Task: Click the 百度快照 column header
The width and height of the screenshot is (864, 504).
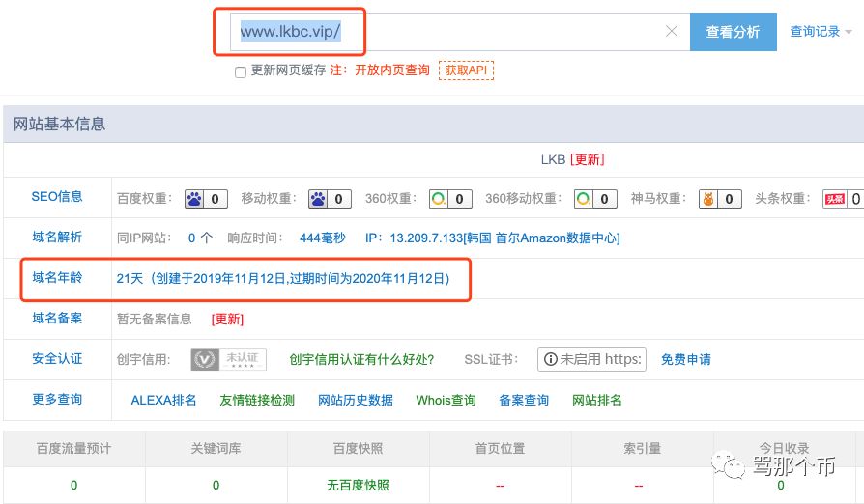Action: coord(358,448)
